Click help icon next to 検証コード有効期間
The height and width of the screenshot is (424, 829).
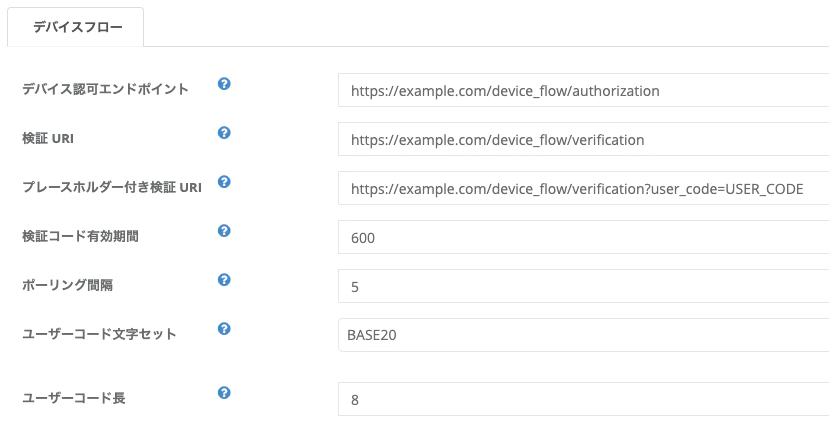[224, 231]
